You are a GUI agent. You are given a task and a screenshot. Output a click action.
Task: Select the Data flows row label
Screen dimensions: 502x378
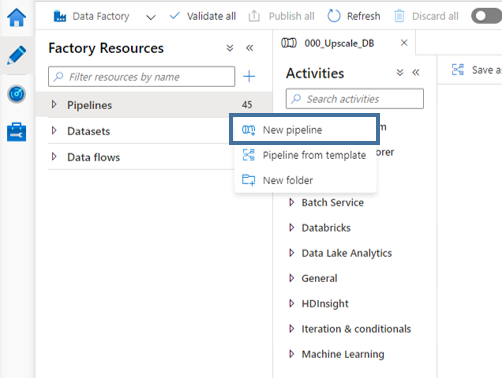(93, 157)
